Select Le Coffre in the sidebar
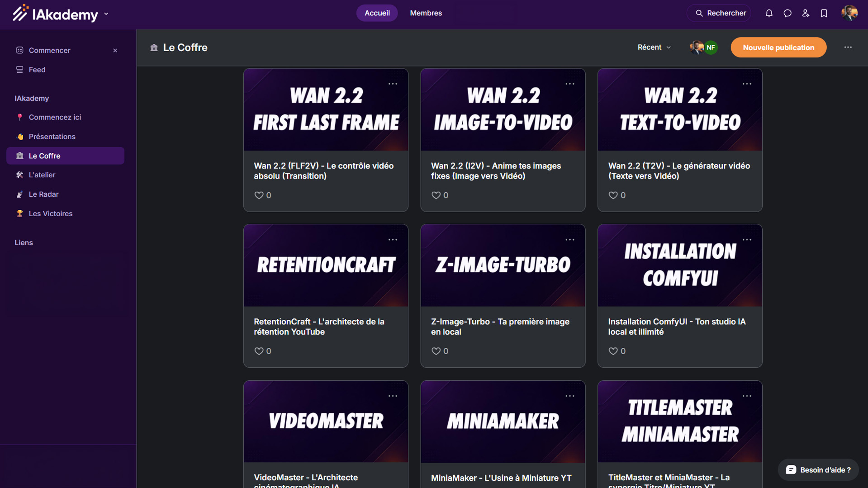Screen dimensions: 868x488 tap(65, 156)
